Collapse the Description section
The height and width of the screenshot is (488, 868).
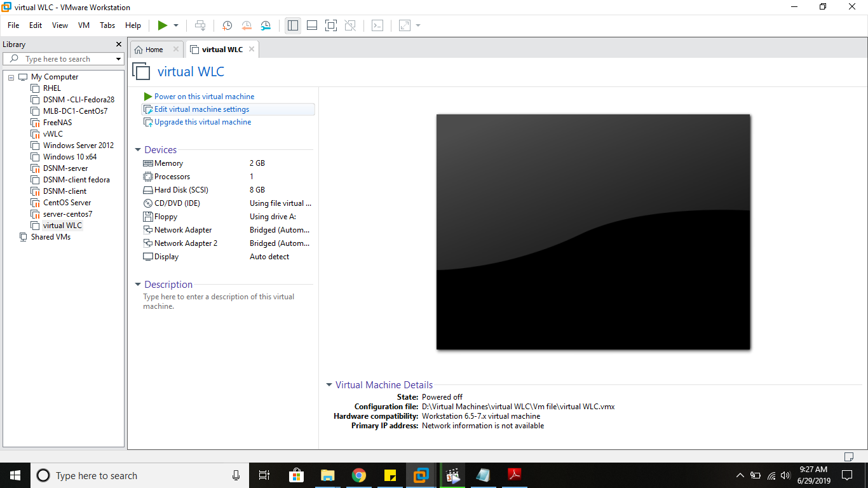click(x=138, y=285)
